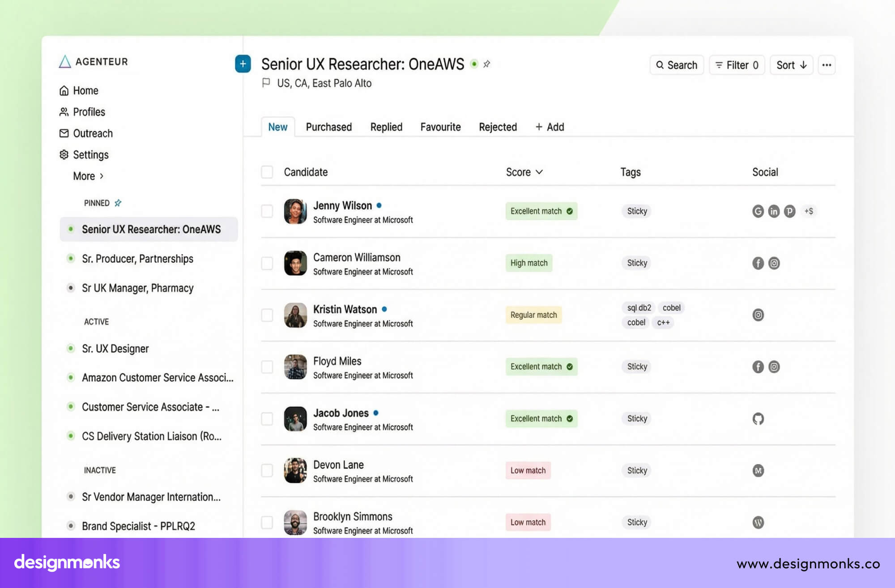Viewport: 895px width, 588px height.
Task: Open Kristin Watson's Instagram icon
Action: tap(758, 315)
